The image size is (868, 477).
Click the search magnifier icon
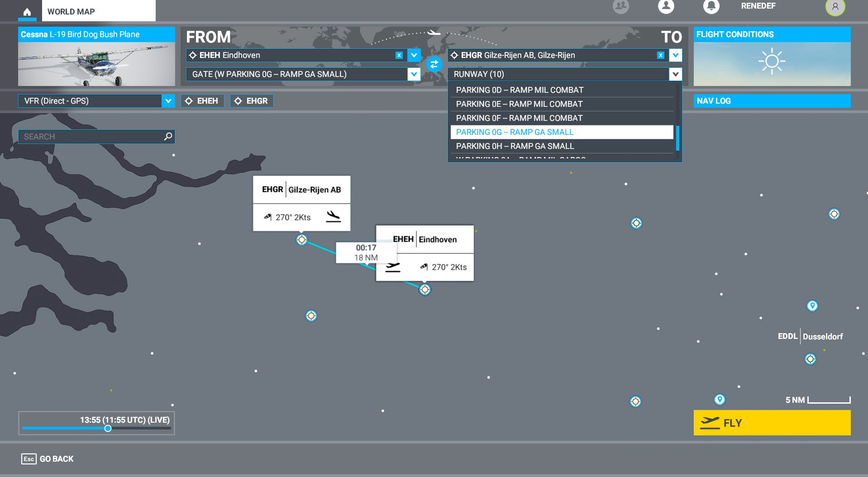168,136
